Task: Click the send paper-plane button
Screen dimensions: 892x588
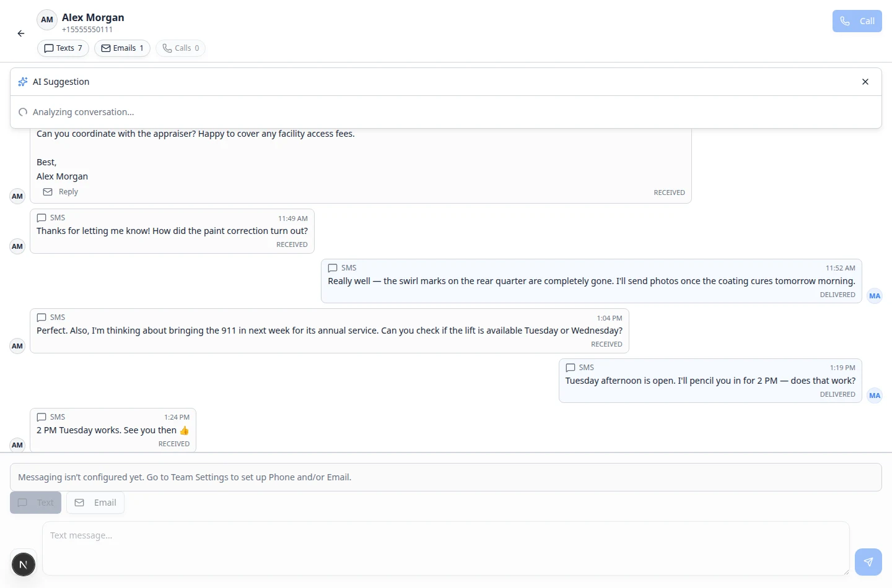Action: (868, 562)
